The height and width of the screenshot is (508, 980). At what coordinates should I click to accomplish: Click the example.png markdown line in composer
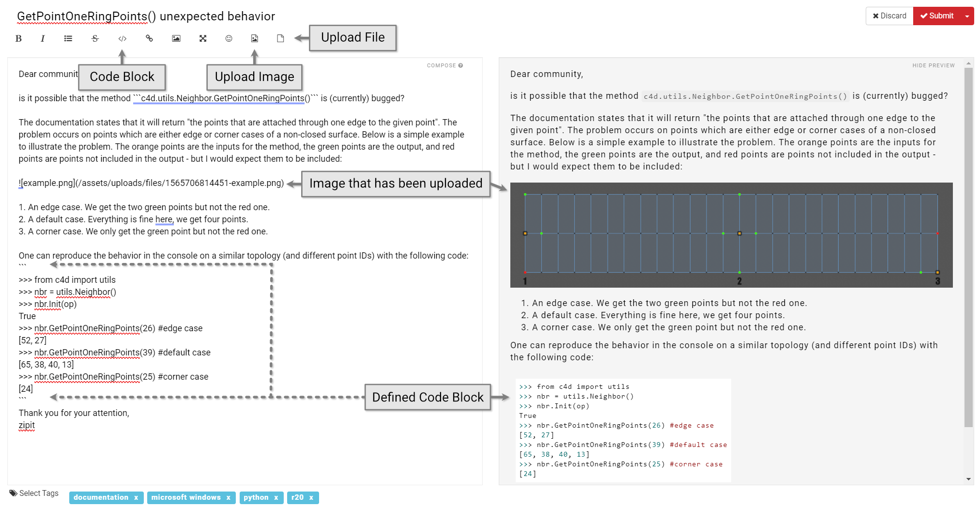click(x=151, y=183)
